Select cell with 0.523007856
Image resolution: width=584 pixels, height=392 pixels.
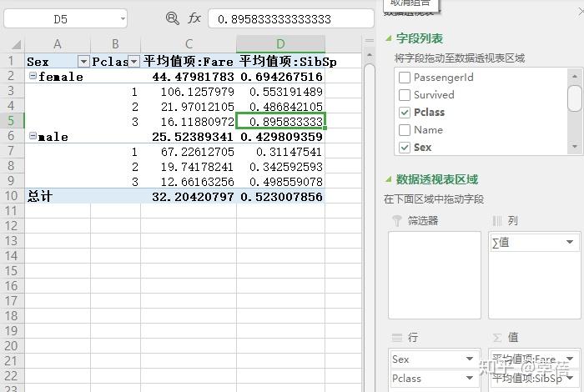tap(281, 196)
